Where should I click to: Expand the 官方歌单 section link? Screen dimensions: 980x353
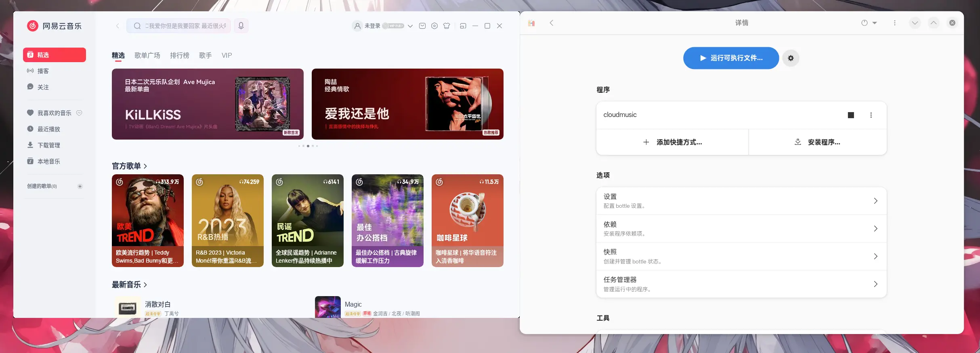click(130, 166)
